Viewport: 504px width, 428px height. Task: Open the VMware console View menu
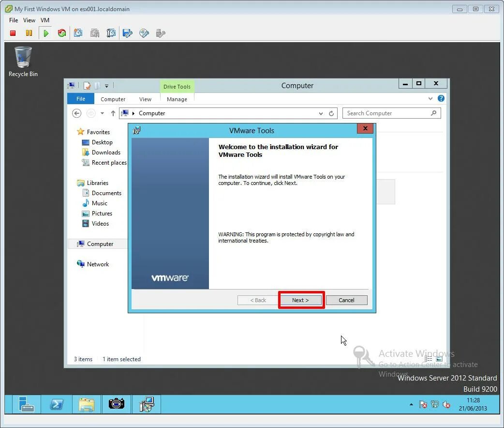pyautogui.click(x=29, y=20)
